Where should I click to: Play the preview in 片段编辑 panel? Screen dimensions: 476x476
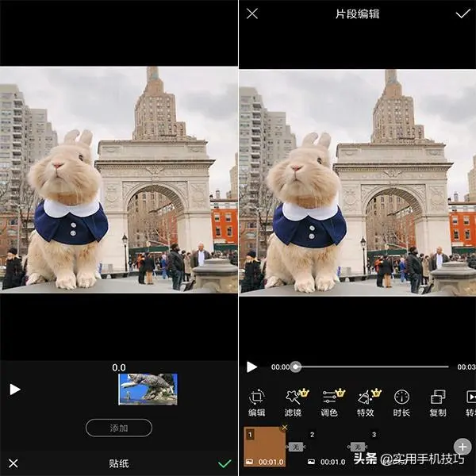(x=251, y=367)
